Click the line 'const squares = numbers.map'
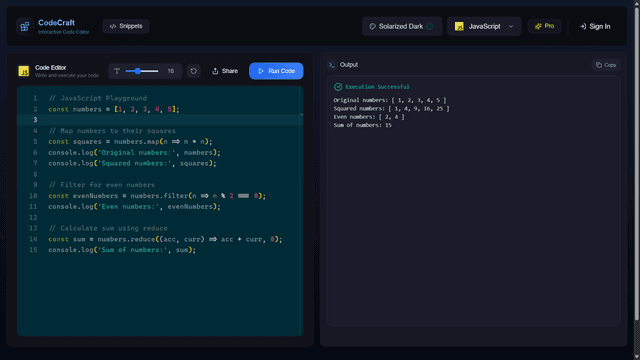 tap(130, 142)
